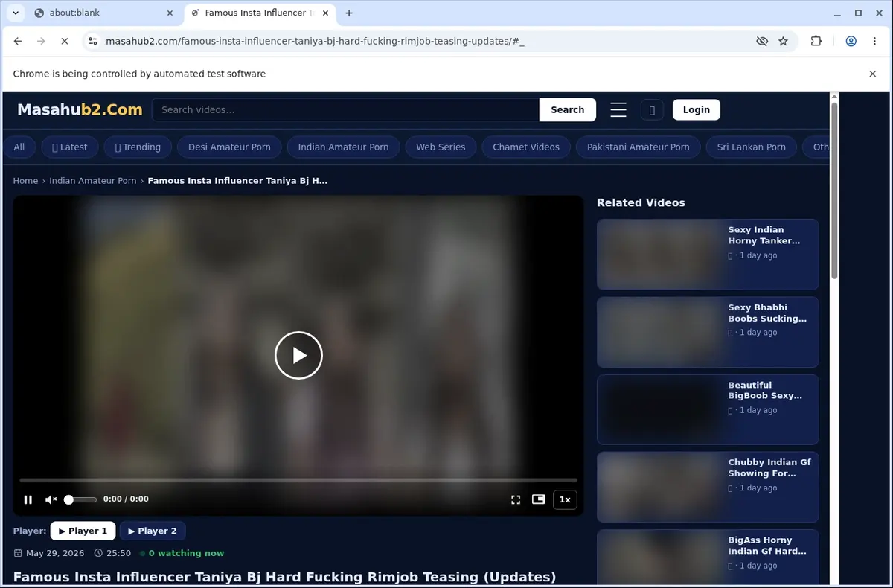Select the All category chip

coord(19,147)
